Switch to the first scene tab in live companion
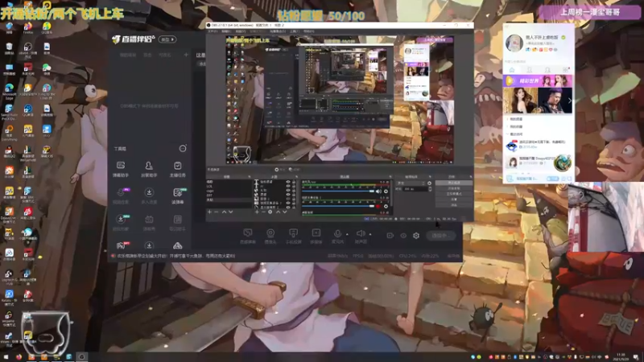 coord(128,55)
